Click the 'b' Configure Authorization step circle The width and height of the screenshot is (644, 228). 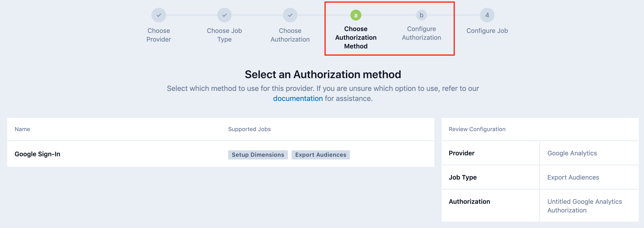pos(421,15)
